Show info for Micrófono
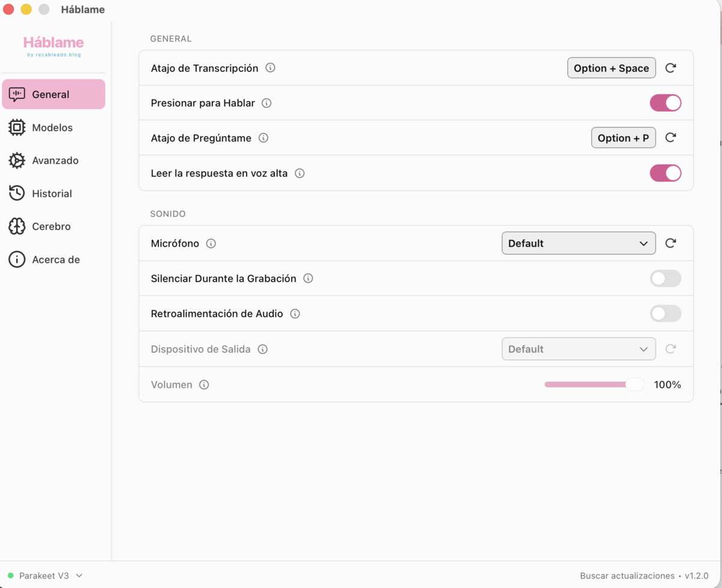 point(211,244)
